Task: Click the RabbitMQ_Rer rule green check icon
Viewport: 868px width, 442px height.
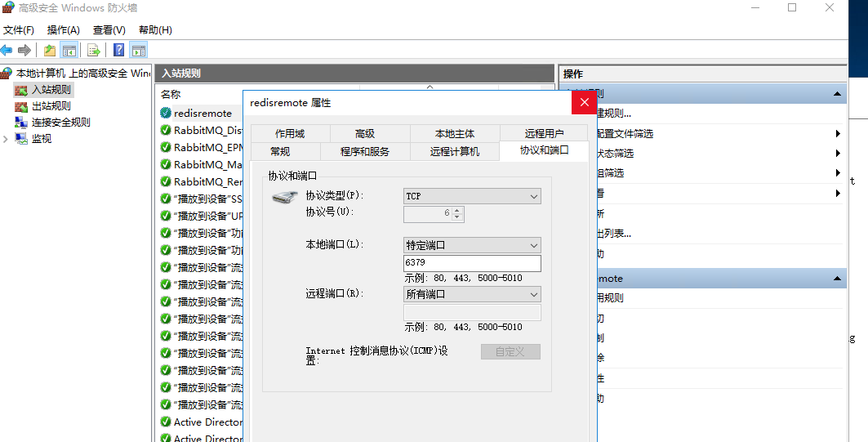Action: [x=166, y=181]
